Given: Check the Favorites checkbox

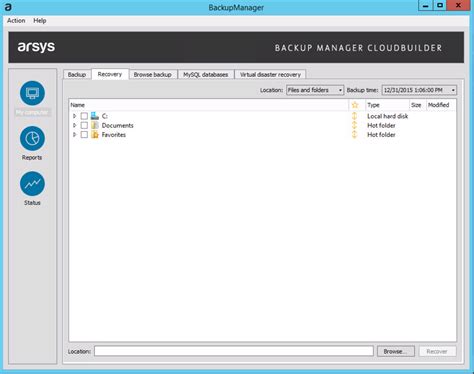Looking at the screenshot, I should click(x=84, y=135).
